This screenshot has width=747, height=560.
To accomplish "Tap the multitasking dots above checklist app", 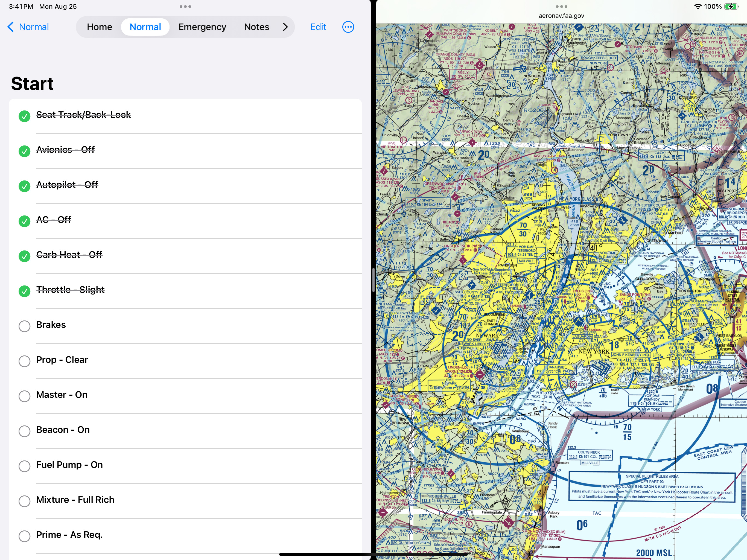I will tap(185, 6).
